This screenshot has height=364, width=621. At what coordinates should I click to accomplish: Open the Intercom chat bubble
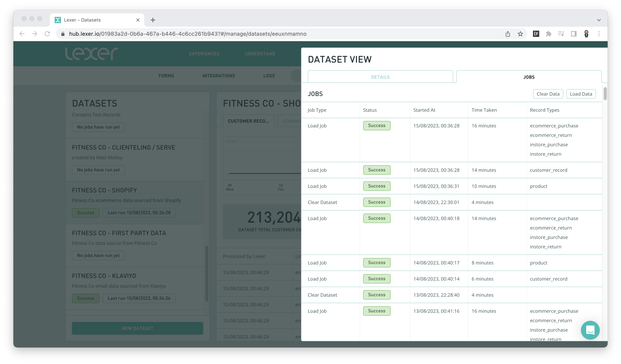pyautogui.click(x=590, y=330)
